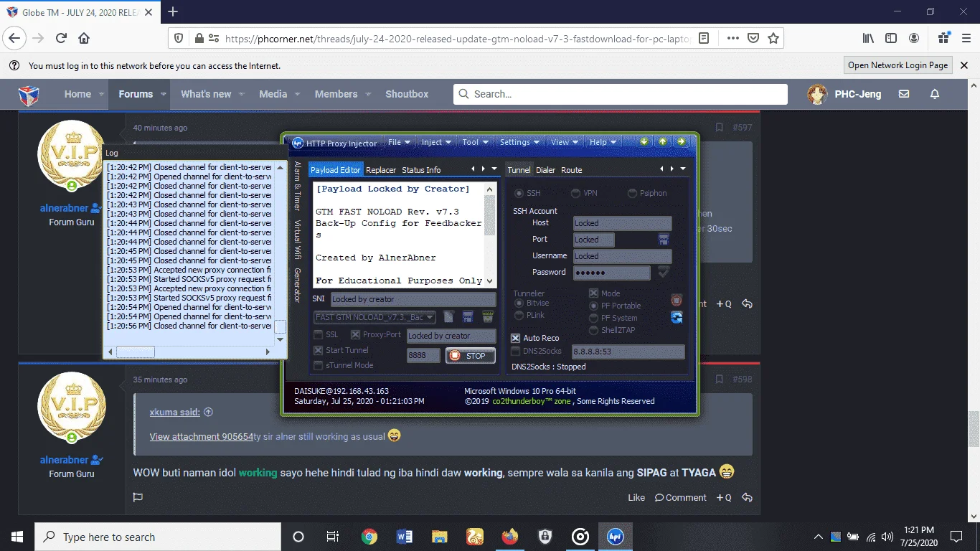
Task: Open Google Chrome from the taskbar
Action: pyautogui.click(x=369, y=537)
